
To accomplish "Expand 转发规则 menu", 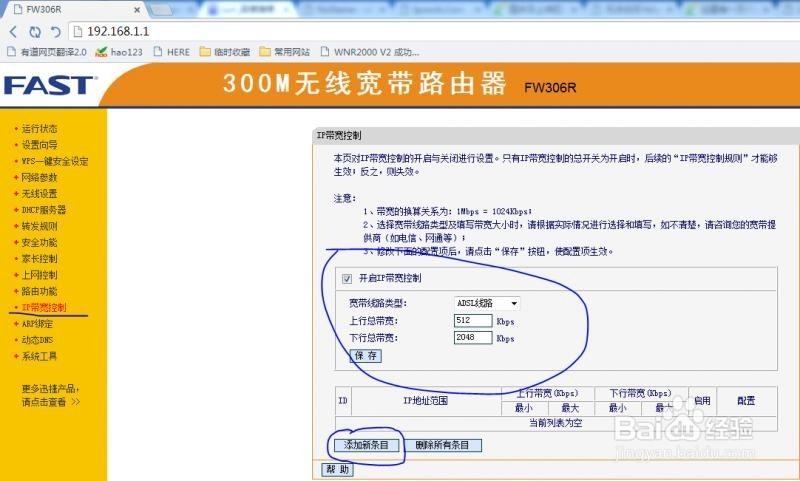I will [x=39, y=226].
